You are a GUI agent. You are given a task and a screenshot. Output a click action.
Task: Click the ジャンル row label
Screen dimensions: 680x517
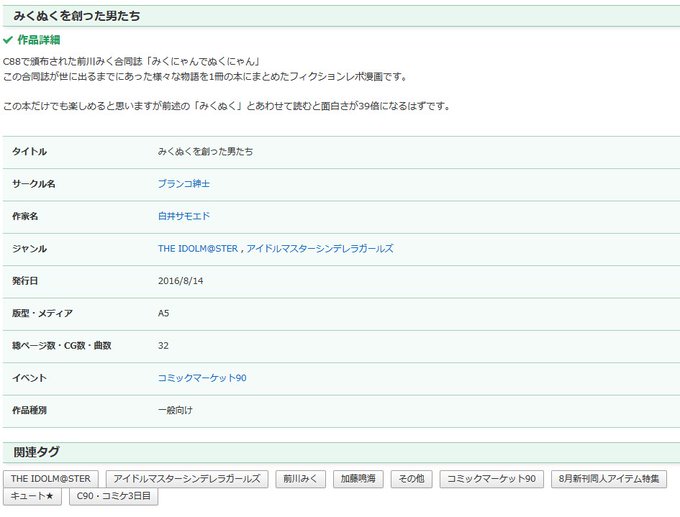[29, 249]
